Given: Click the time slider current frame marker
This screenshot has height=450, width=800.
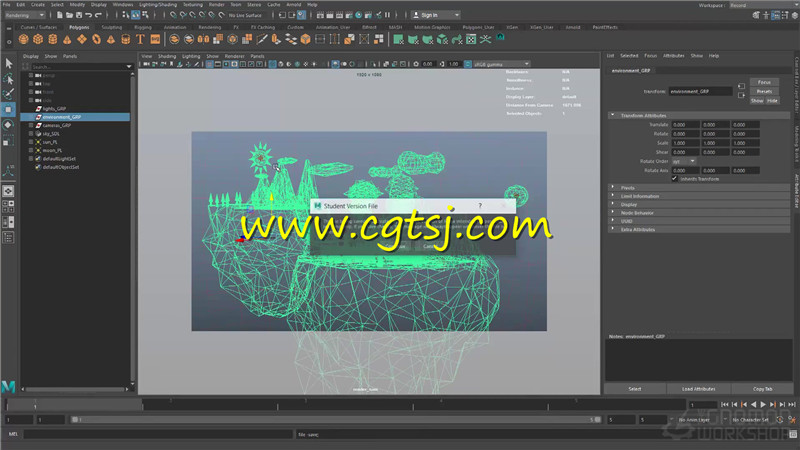Looking at the screenshot, I should [35, 405].
